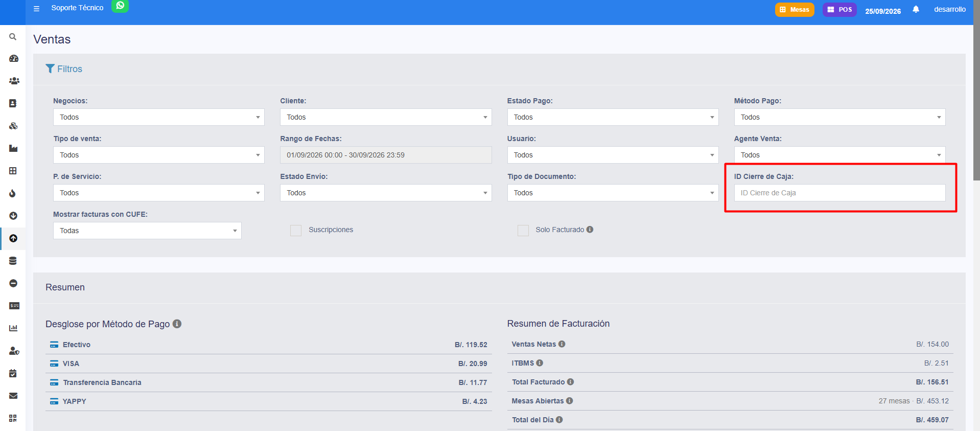Viewport: 980px width, 431px height.
Task: Open the minus circle icon in sidebar
Action: [x=13, y=283]
